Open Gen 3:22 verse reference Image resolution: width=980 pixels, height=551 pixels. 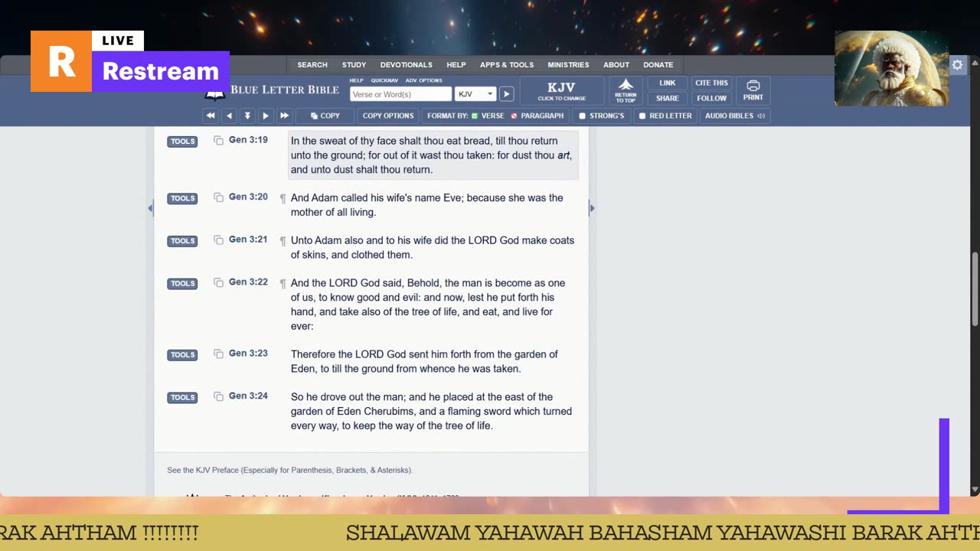point(248,282)
